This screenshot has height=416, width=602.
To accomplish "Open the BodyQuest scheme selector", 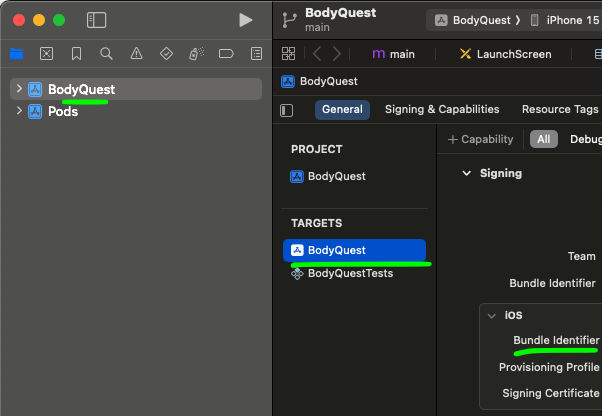I will (x=478, y=20).
